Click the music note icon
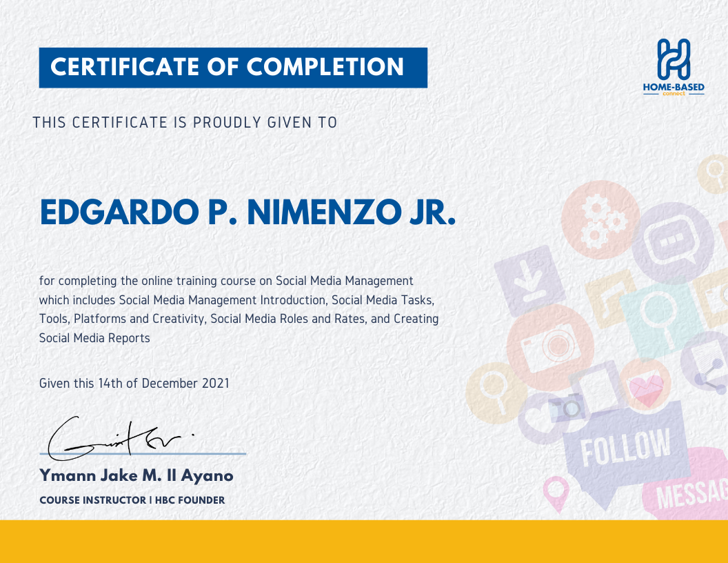This screenshot has height=563, width=728. point(608,301)
